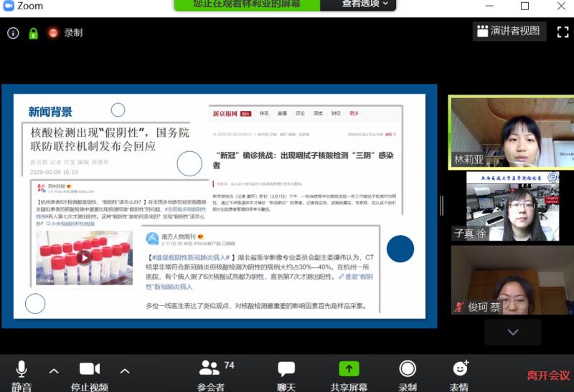Screen dimensions: 574x392
Task: Select 子真 徐's video thumbnail
Action: click(513, 206)
